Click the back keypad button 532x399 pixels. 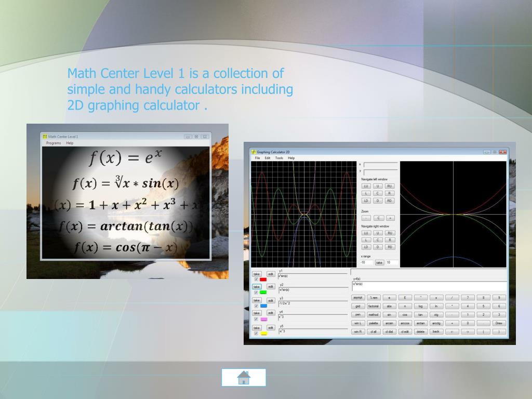pos(436,331)
